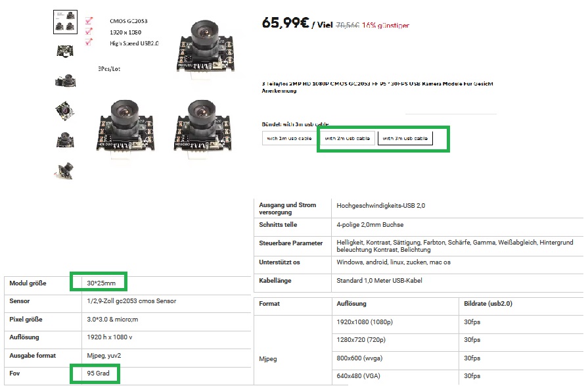Click the 'Schnitts telle' row label

tap(278, 224)
